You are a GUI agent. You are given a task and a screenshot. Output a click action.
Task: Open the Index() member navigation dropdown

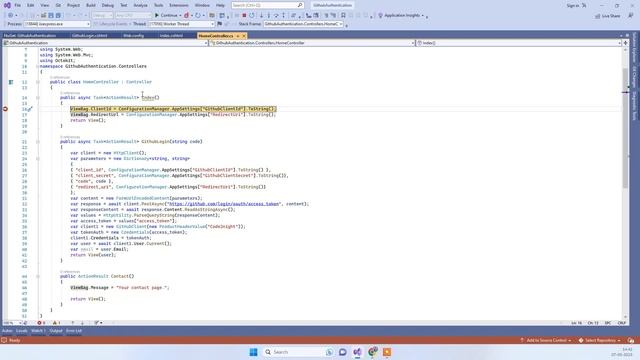(x=519, y=43)
